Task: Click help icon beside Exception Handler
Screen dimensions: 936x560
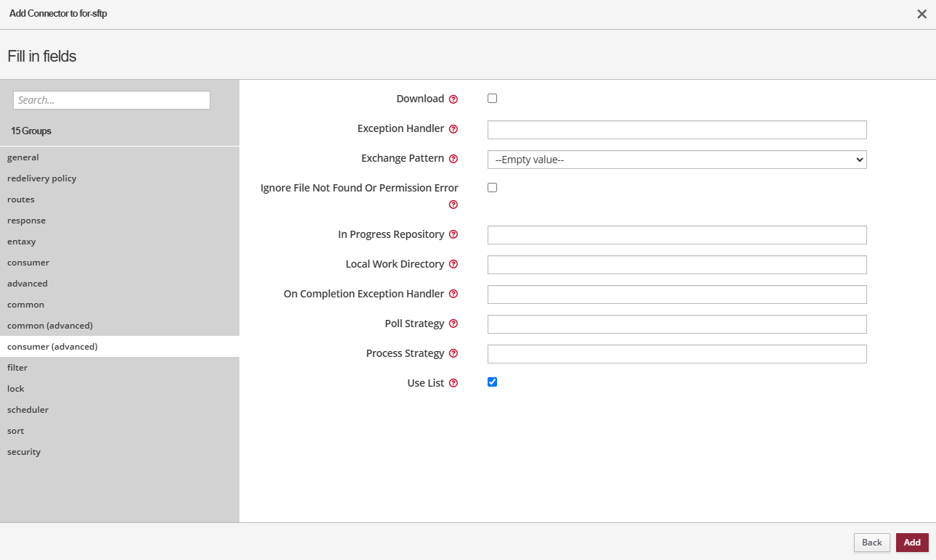Action: [453, 129]
